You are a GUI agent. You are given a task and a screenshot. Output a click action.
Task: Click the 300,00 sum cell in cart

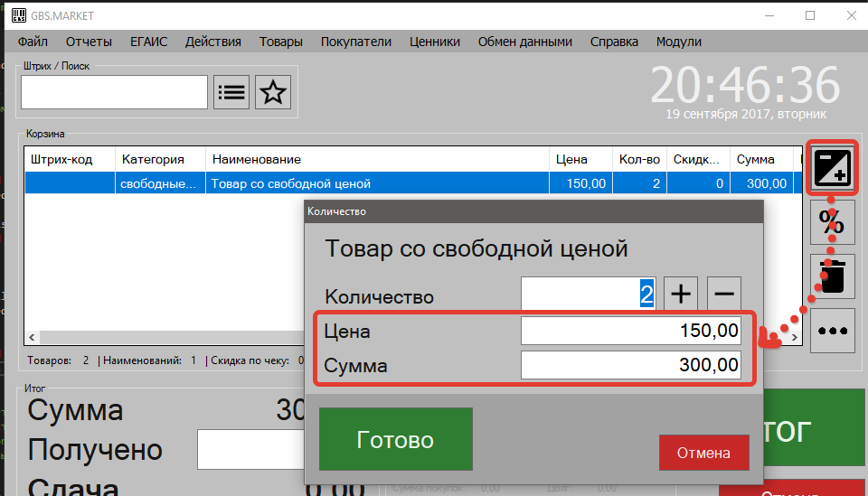(x=761, y=183)
